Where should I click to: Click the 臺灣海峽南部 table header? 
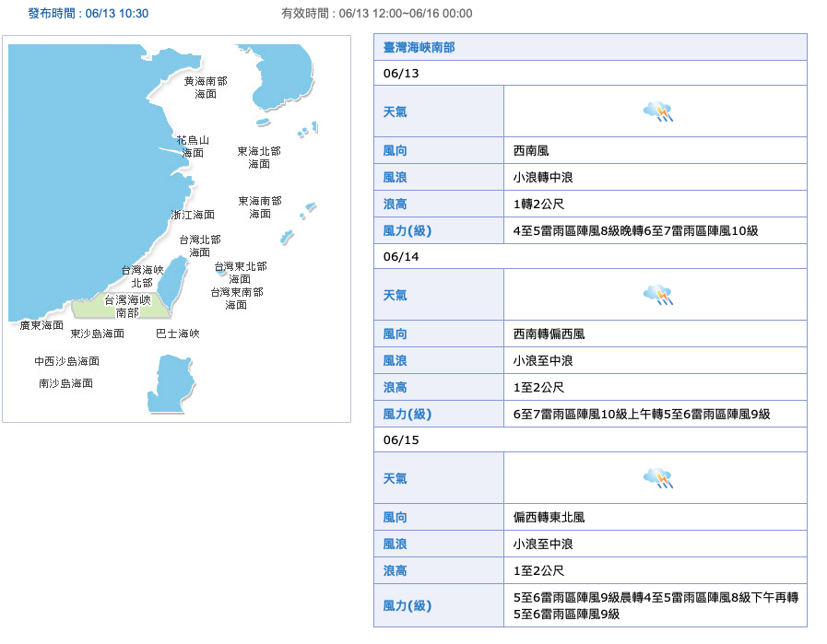tap(590, 47)
